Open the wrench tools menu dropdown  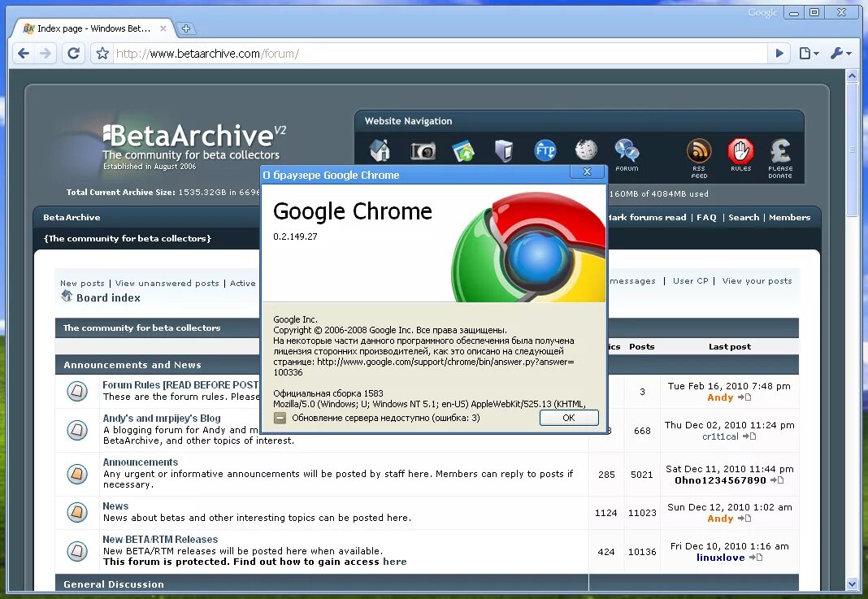click(841, 54)
